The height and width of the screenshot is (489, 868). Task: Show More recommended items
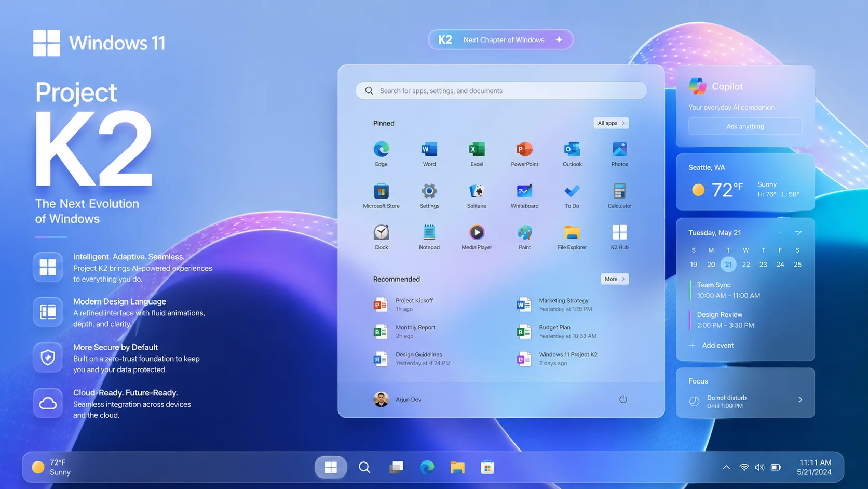(615, 279)
